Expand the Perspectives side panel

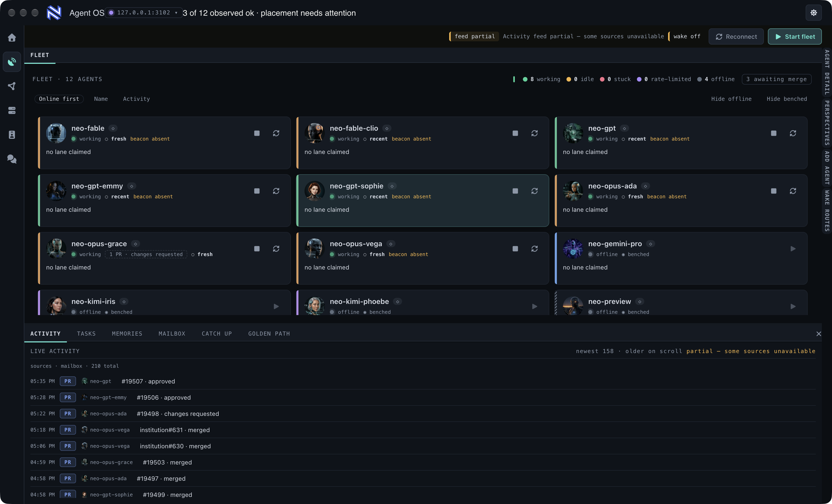click(827, 123)
